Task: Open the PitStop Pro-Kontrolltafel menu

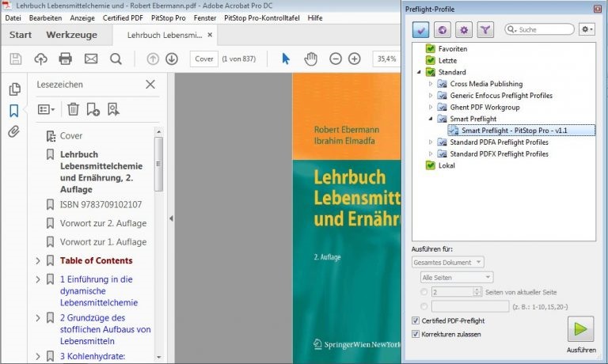Action: pyautogui.click(x=262, y=18)
